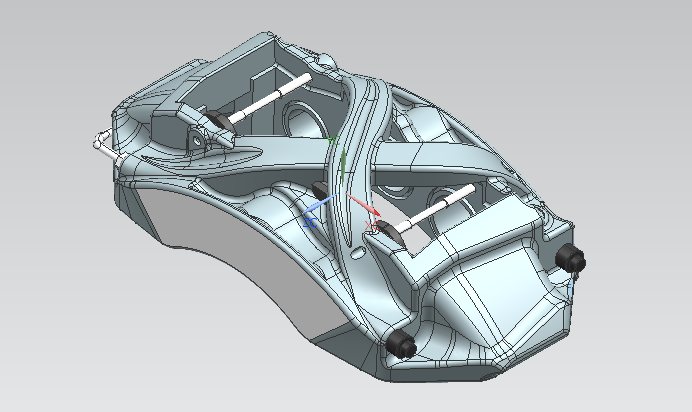Image resolution: width=692 pixels, height=412 pixels.
Task: Pick the small black clip beside the blue axis
Action: point(319,190)
